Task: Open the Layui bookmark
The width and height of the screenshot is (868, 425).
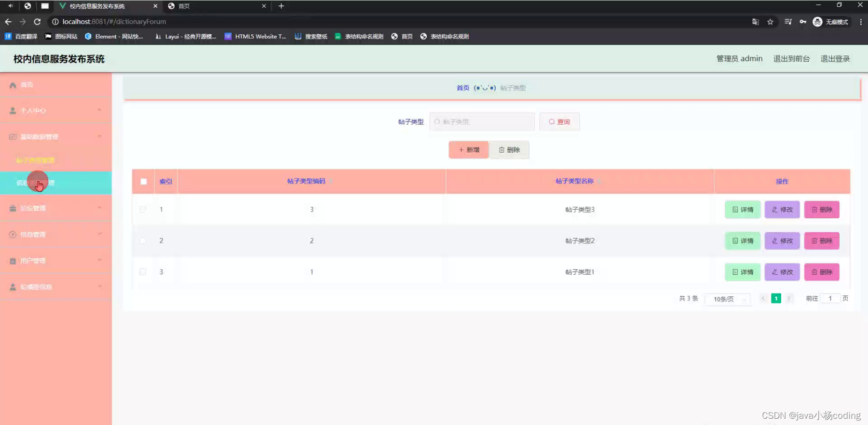Action: pos(186,36)
